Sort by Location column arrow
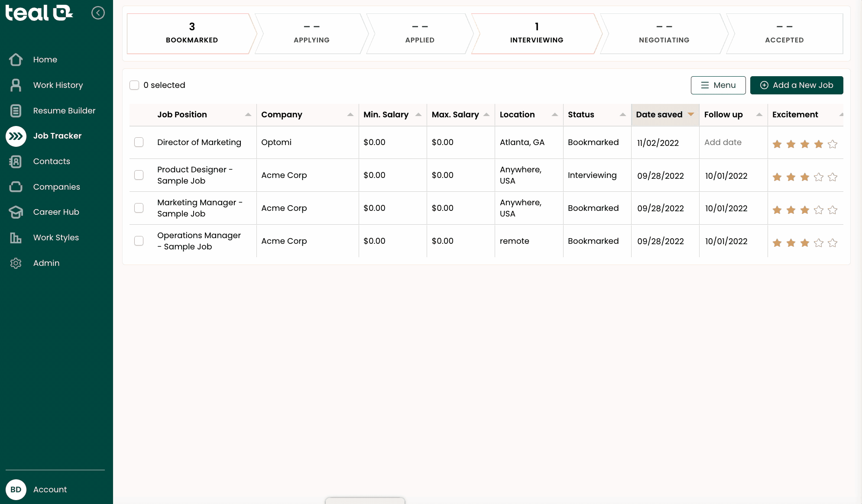 (555, 115)
